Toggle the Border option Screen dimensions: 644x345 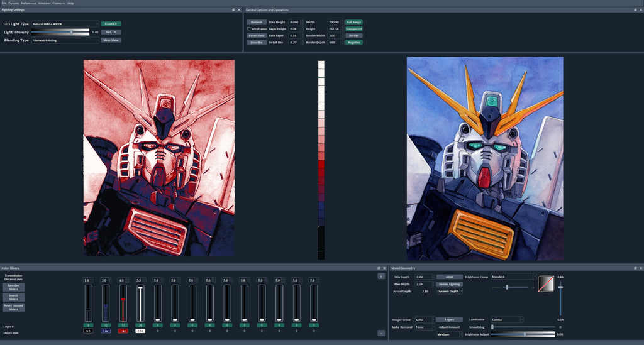tap(354, 36)
